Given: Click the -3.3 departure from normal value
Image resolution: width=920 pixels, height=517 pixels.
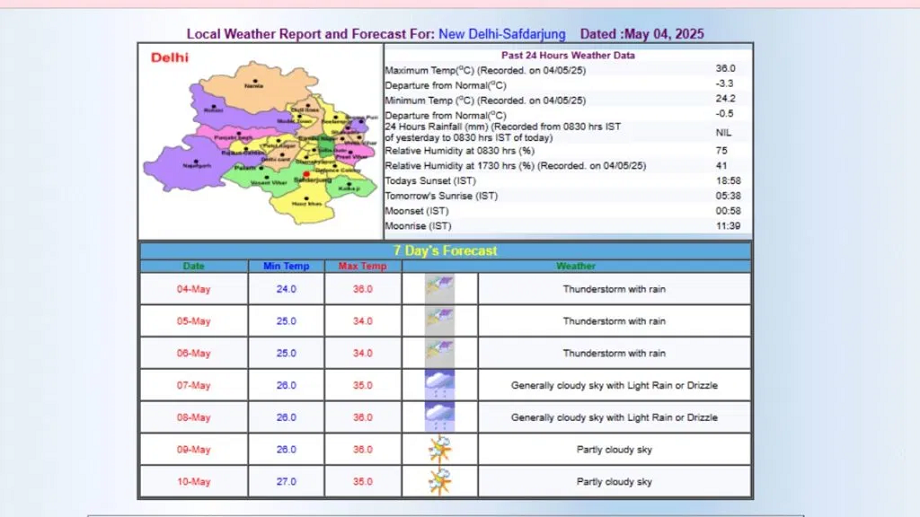Looking at the screenshot, I should point(725,83).
